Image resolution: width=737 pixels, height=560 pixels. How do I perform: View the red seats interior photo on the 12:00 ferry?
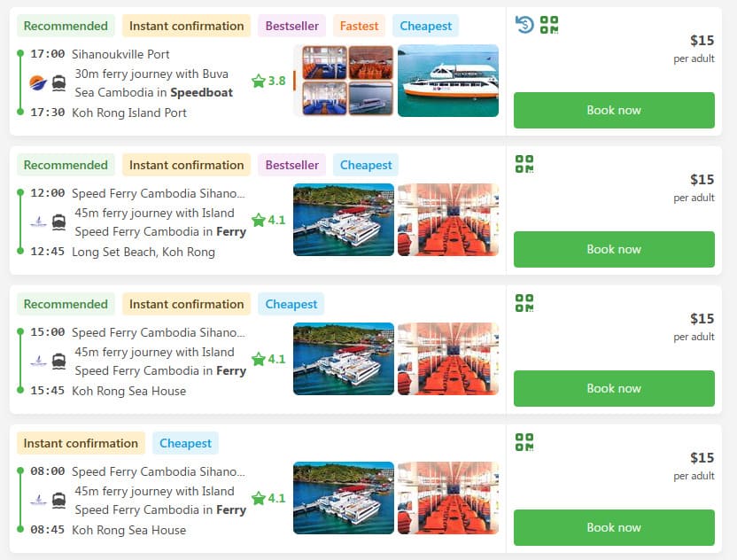[448, 220]
